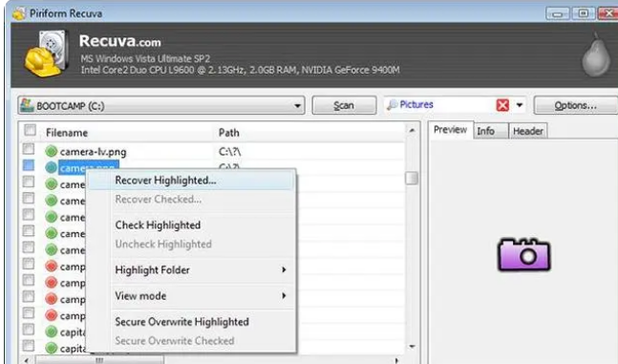Click the file list scroll-down arrow
This screenshot has height=364, width=618.
coord(412,347)
